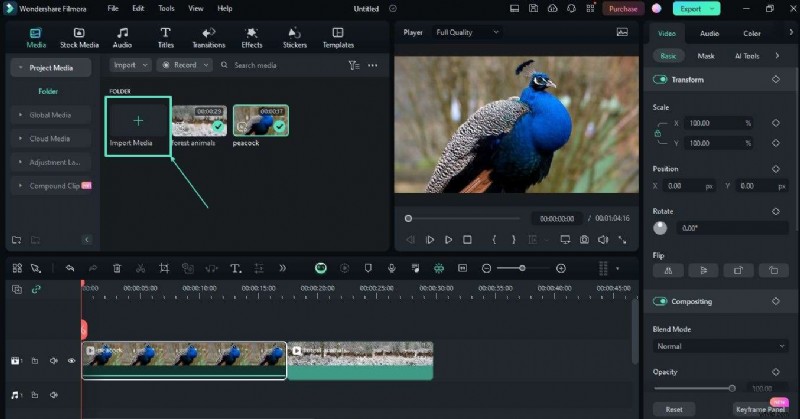Open the Tools menu
The width and height of the screenshot is (800, 419).
click(166, 9)
